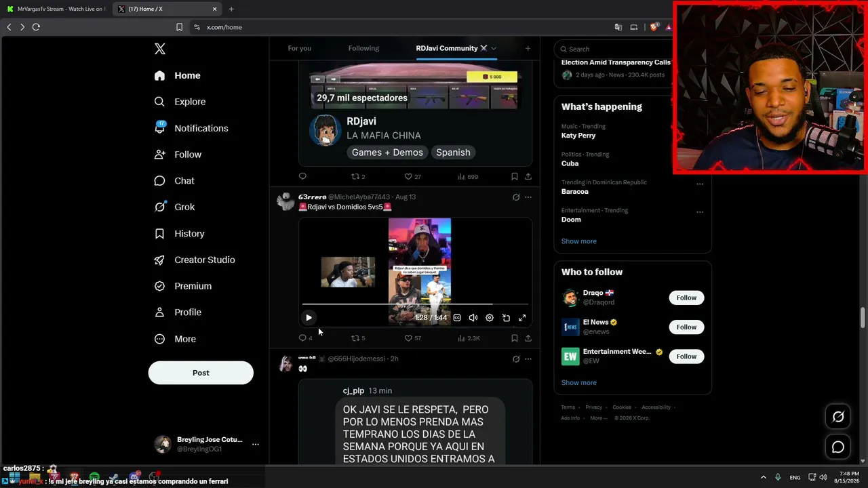Like the RDJavi stream post with 27 likes

click(x=412, y=176)
